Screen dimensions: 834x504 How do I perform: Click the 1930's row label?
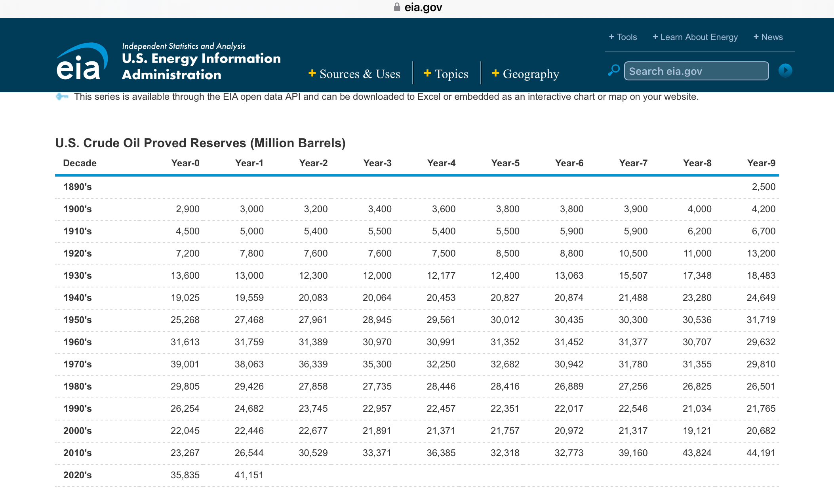78,276
